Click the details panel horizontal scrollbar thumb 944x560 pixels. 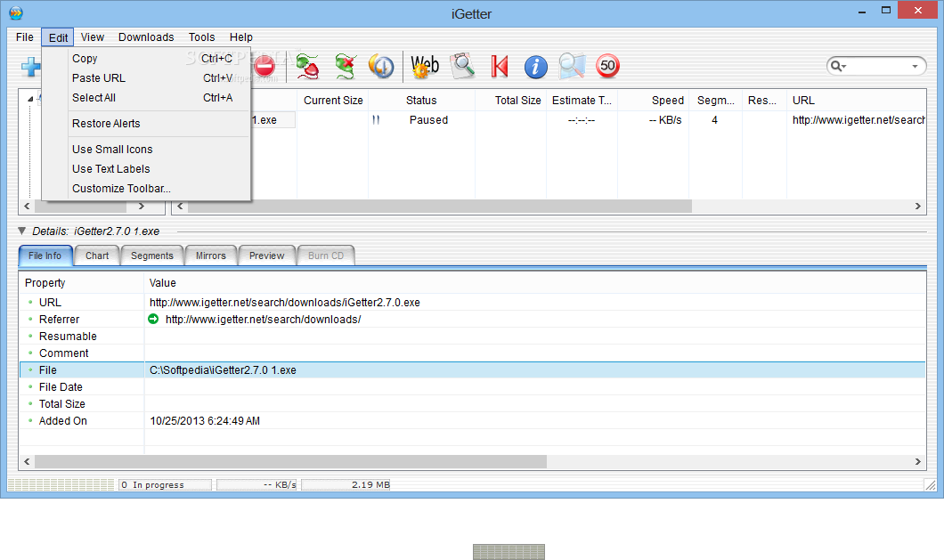291,462
